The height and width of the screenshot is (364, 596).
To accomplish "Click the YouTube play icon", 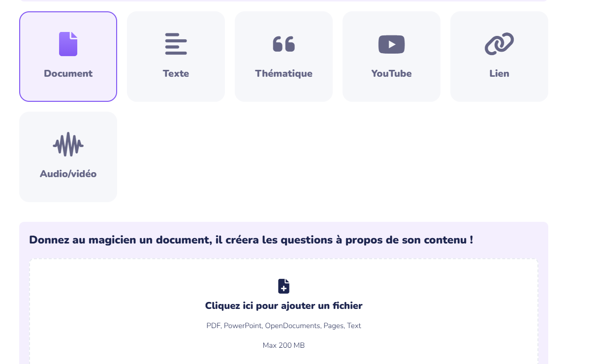I will (x=391, y=44).
